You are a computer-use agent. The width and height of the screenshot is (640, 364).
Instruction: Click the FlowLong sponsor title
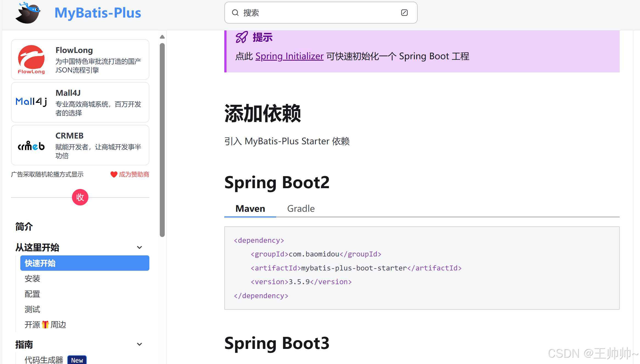pos(74,50)
